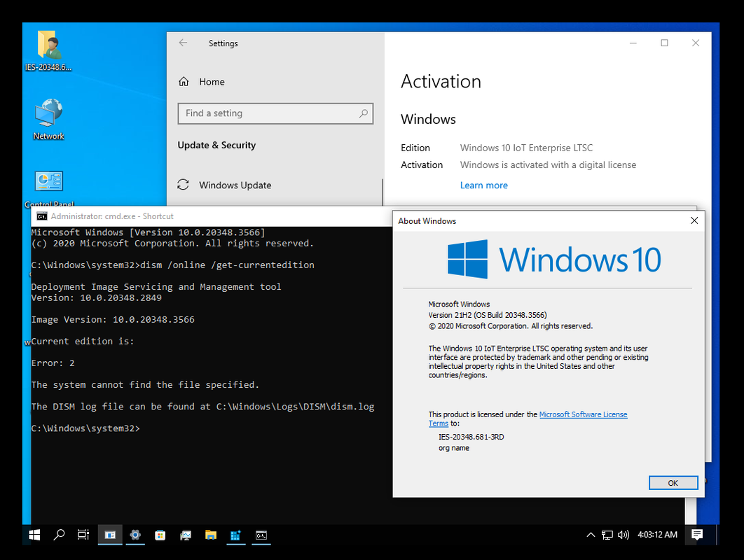This screenshot has width=744, height=560.
Task: Click the Activation page heading
Action: coord(441,82)
